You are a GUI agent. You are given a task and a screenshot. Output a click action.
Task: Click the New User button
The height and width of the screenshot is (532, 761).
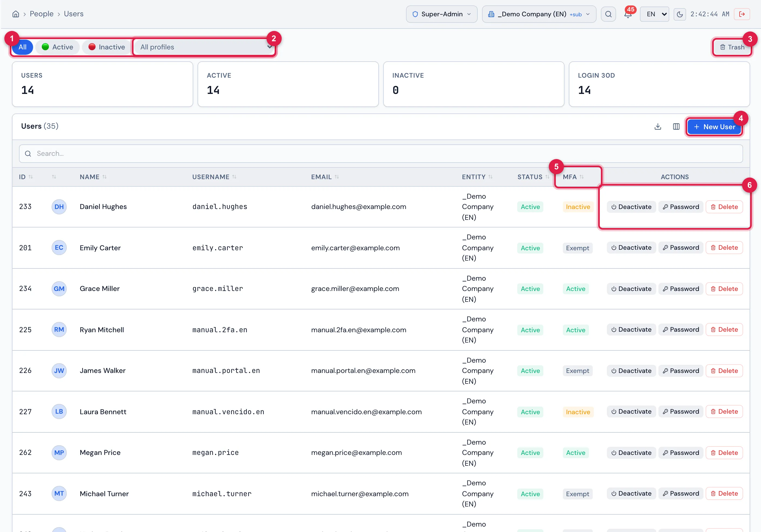(x=714, y=126)
